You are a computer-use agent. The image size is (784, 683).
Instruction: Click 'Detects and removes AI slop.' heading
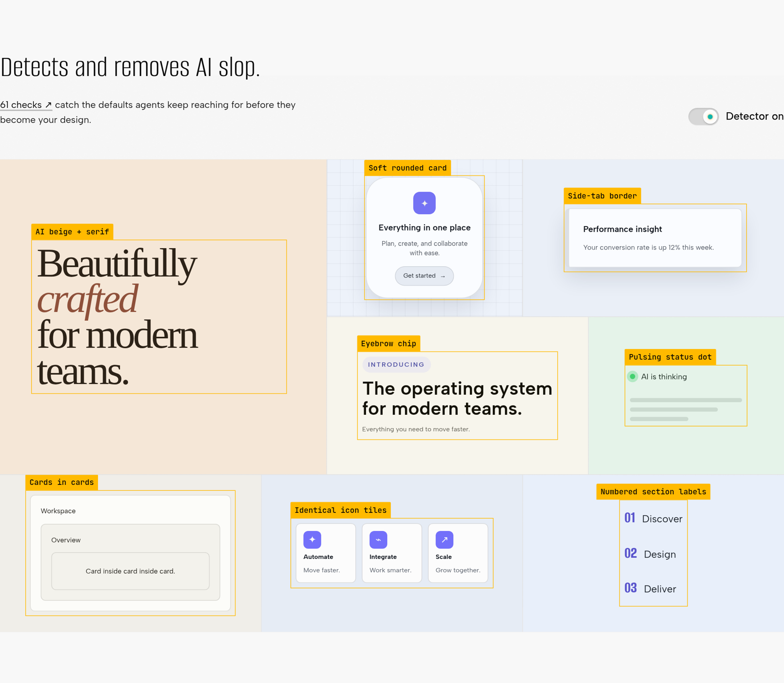(130, 67)
